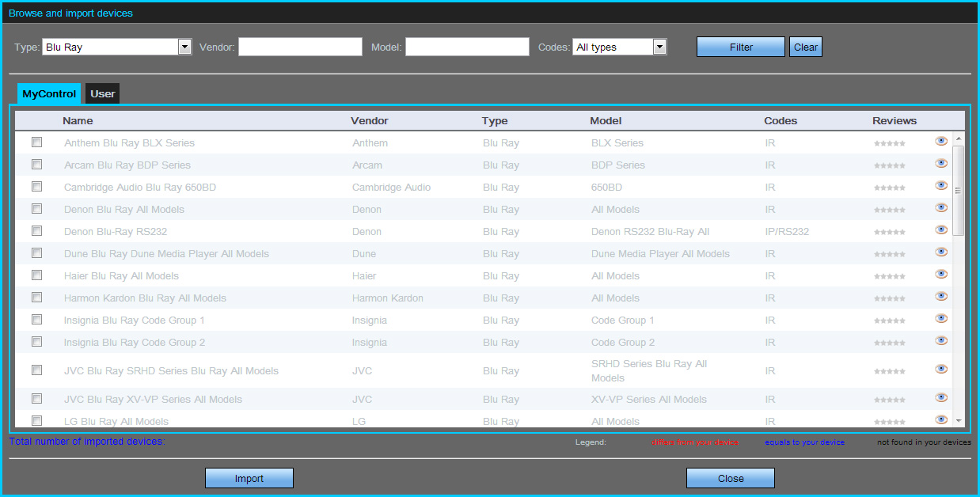The height and width of the screenshot is (497, 980).
Task: Check Cambridge Audio Blu Ray 650BD row
Action: click(x=36, y=187)
